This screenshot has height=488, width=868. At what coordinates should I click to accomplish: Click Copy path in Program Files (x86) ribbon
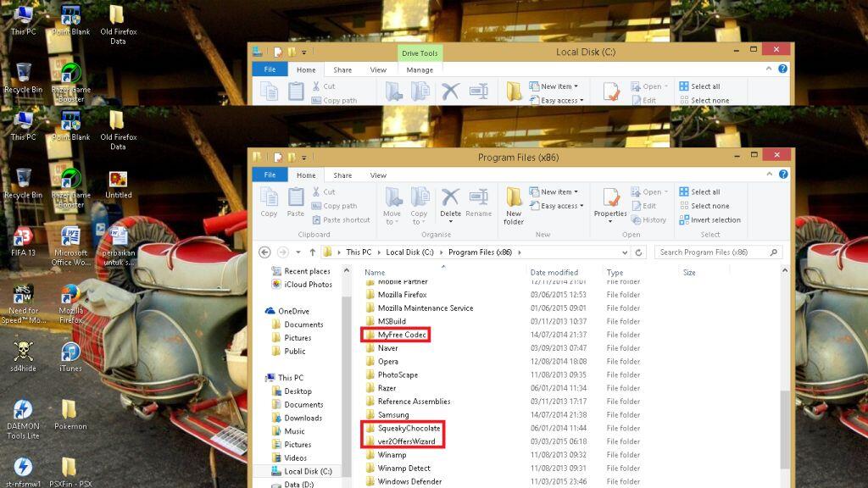(x=334, y=206)
